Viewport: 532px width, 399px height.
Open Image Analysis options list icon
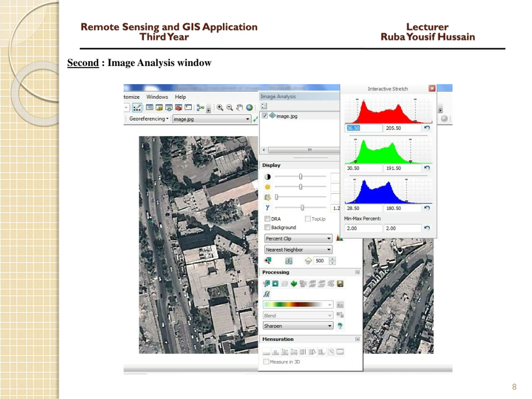click(x=264, y=106)
